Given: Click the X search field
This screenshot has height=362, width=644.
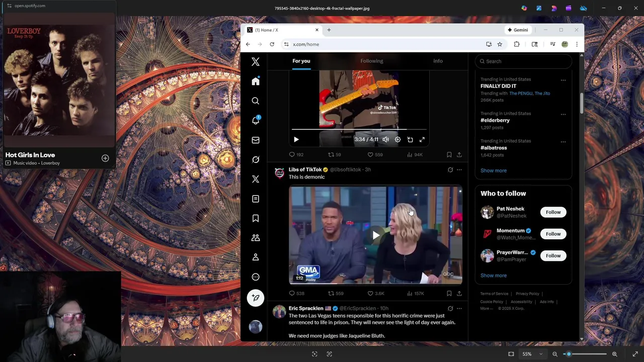Looking at the screenshot, I should point(523,61).
